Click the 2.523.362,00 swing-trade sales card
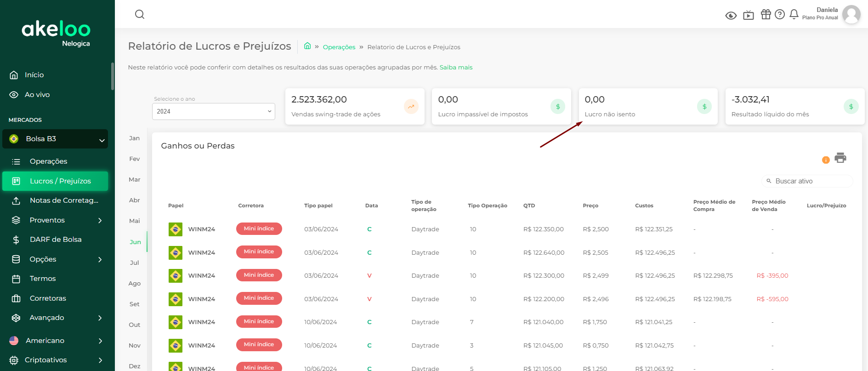The image size is (868, 371). click(355, 106)
